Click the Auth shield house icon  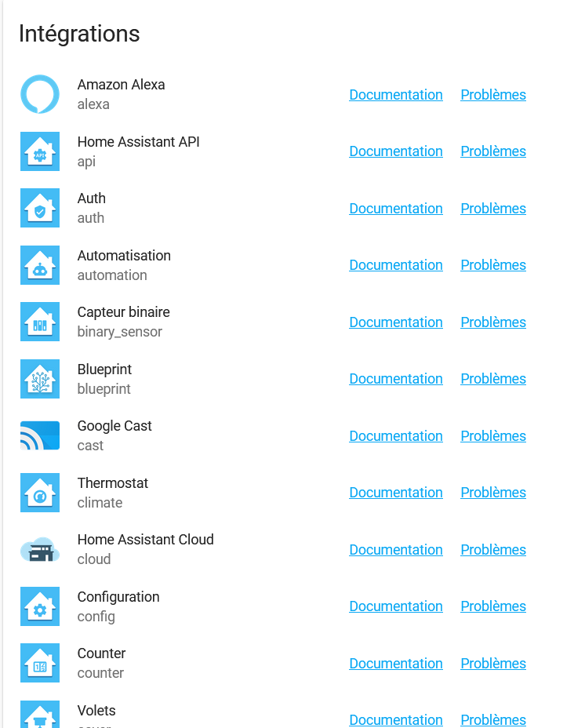click(x=40, y=208)
